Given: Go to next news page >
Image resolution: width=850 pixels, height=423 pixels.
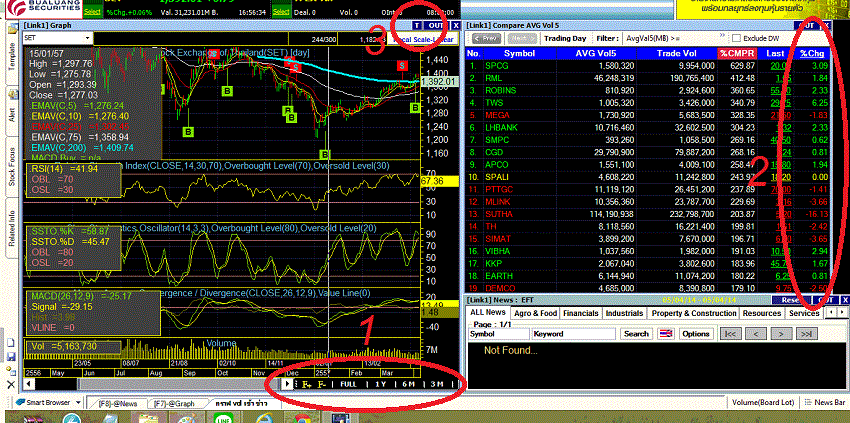Looking at the screenshot, I should tap(781, 334).
